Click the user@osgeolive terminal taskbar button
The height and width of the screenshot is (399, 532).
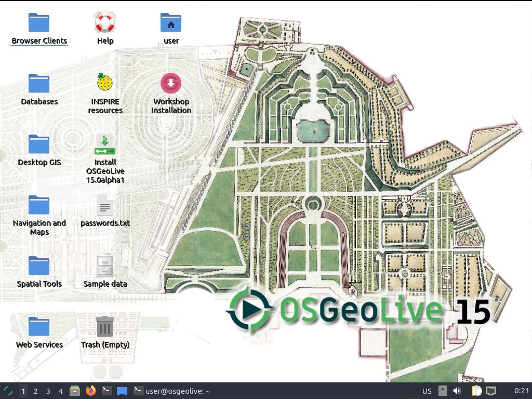tap(172, 391)
